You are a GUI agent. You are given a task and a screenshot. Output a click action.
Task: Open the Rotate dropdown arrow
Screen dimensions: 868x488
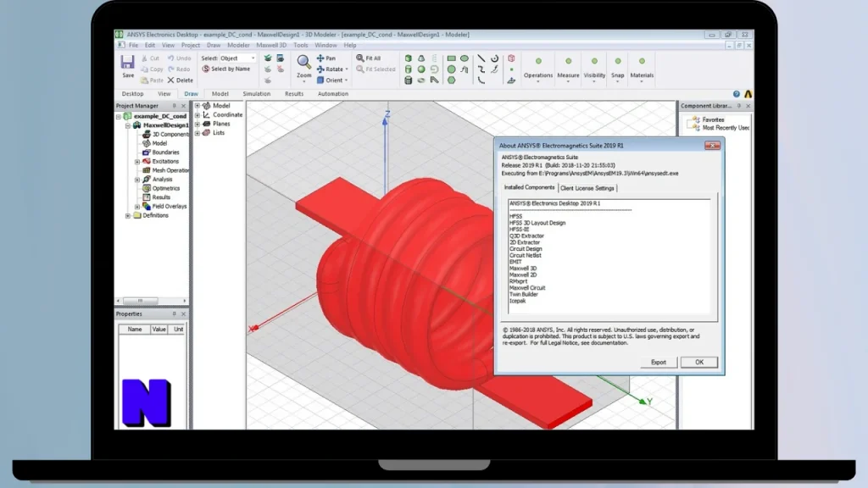coord(347,69)
